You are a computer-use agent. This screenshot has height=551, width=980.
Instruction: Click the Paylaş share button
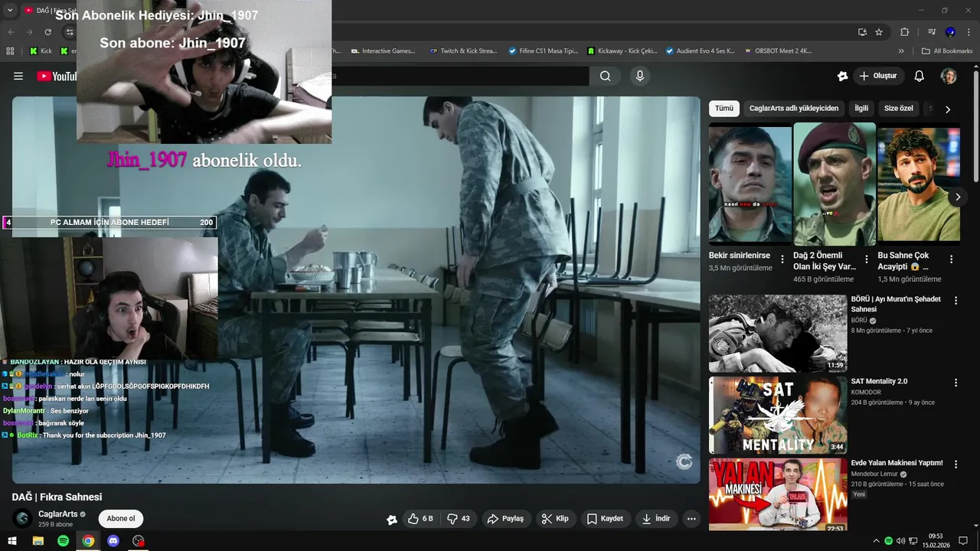(x=506, y=519)
